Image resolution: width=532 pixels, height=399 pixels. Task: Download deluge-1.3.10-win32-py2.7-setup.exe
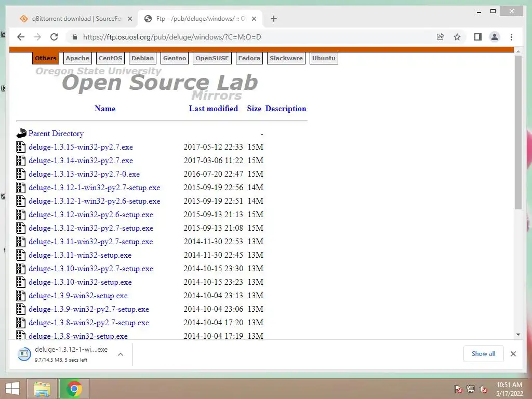(x=91, y=269)
